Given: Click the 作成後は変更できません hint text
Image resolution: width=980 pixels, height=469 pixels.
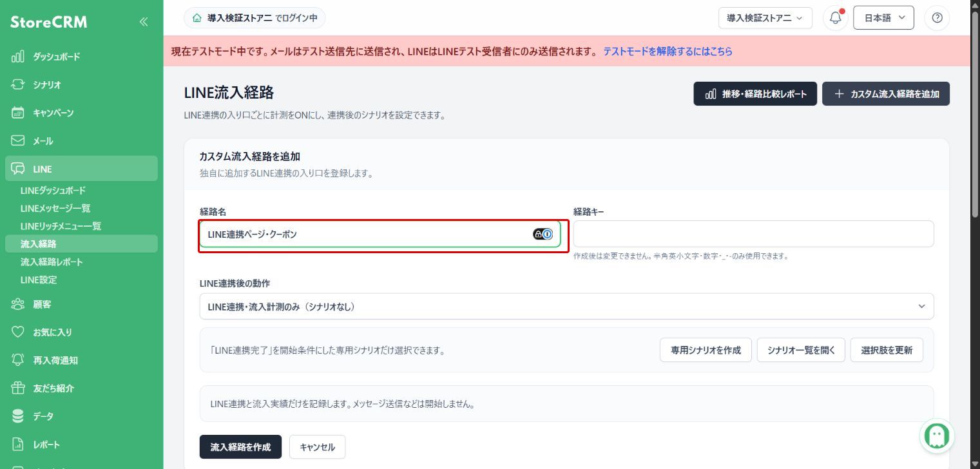Looking at the screenshot, I should point(680,256).
